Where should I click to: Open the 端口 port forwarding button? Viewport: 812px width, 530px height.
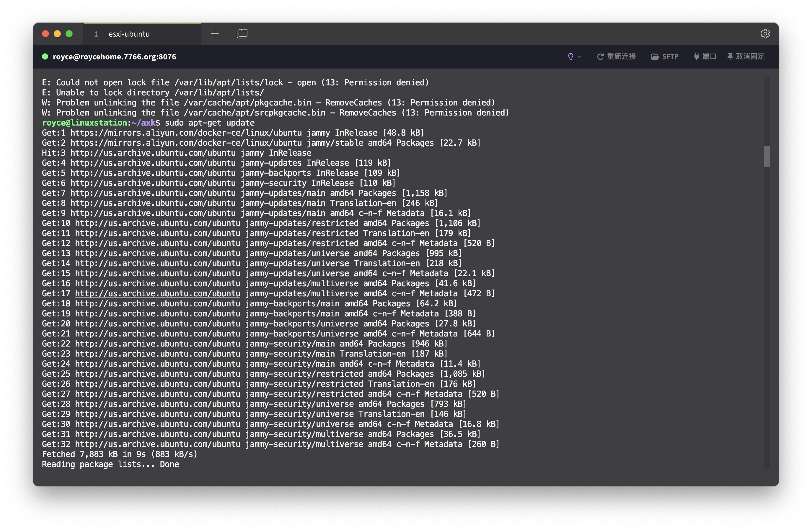click(705, 57)
